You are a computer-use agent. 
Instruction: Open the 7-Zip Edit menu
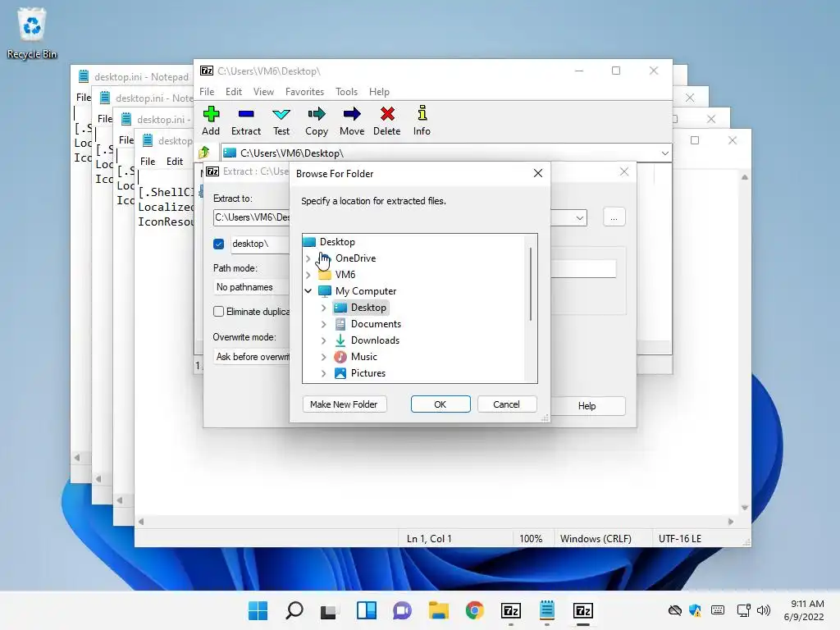tap(234, 92)
